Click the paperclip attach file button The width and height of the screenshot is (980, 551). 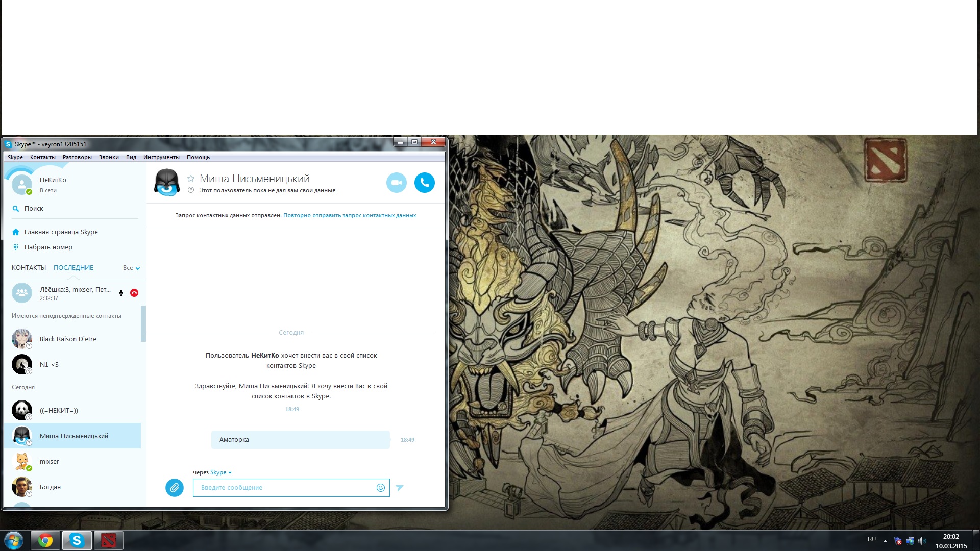point(174,488)
